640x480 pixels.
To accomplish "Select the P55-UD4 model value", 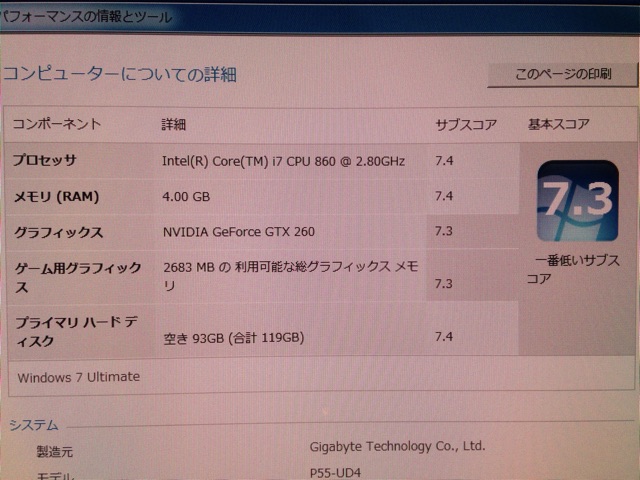I will coord(335,473).
